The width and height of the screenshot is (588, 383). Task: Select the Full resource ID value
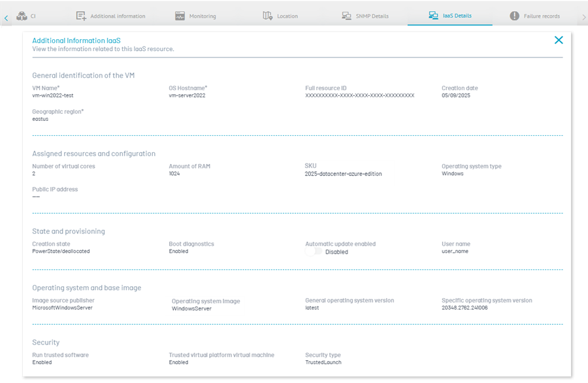(x=359, y=95)
